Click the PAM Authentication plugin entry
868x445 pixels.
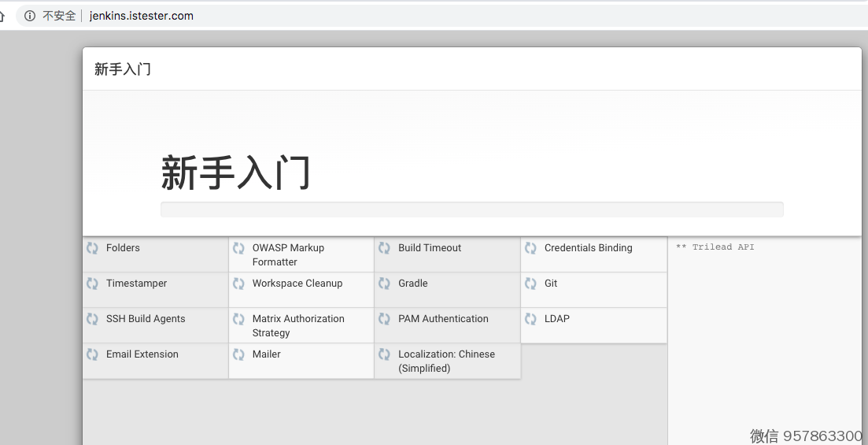[443, 319]
